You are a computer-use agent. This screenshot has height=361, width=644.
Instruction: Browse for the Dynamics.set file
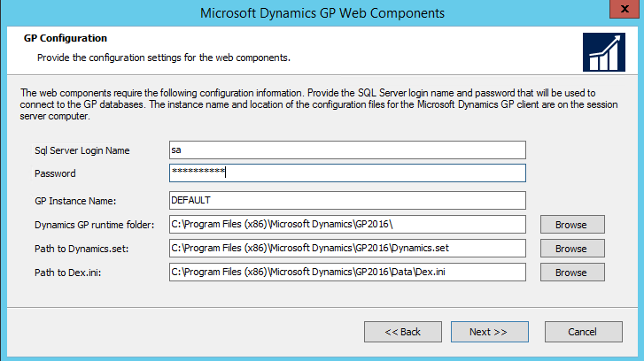click(571, 249)
